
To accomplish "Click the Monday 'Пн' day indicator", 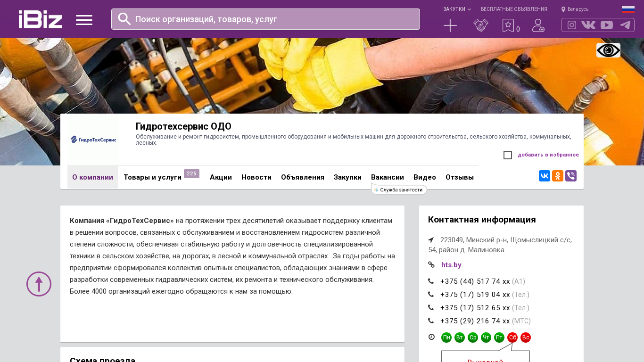I will (x=446, y=337).
